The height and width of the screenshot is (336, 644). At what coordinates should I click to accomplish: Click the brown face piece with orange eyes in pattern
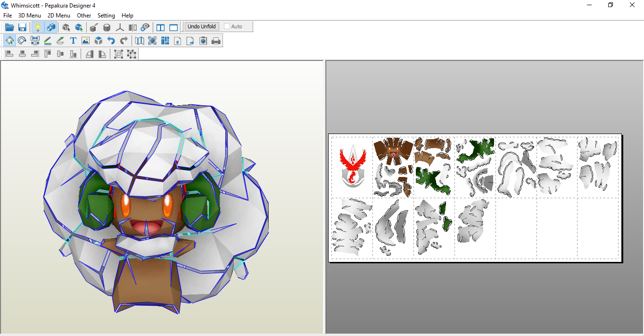click(x=393, y=151)
